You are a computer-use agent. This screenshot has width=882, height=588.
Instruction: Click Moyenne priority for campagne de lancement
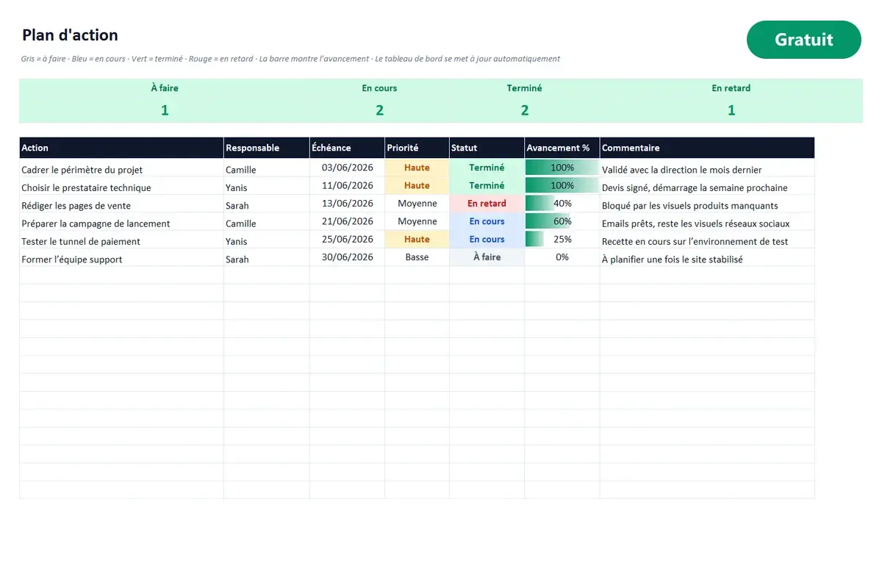pyautogui.click(x=417, y=221)
